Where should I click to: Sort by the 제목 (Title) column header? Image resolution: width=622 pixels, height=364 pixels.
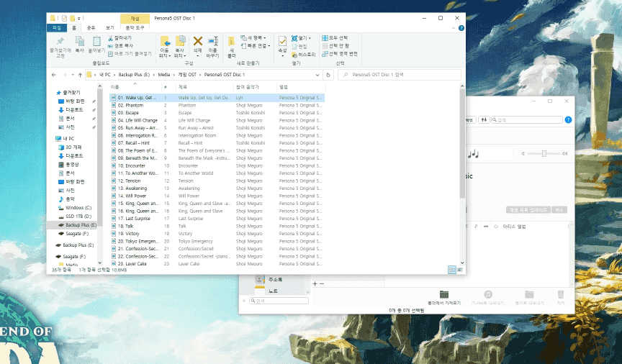coord(204,87)
